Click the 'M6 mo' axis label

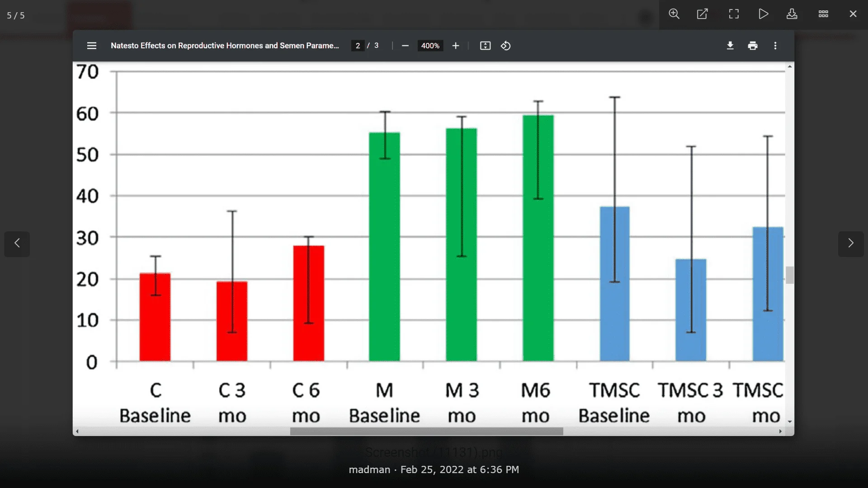(536, 403)
